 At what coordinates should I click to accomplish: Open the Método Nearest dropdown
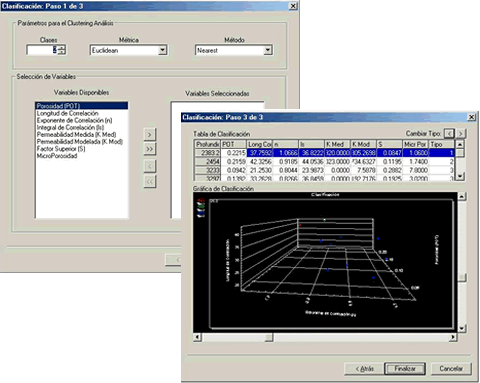pos(268,50)
